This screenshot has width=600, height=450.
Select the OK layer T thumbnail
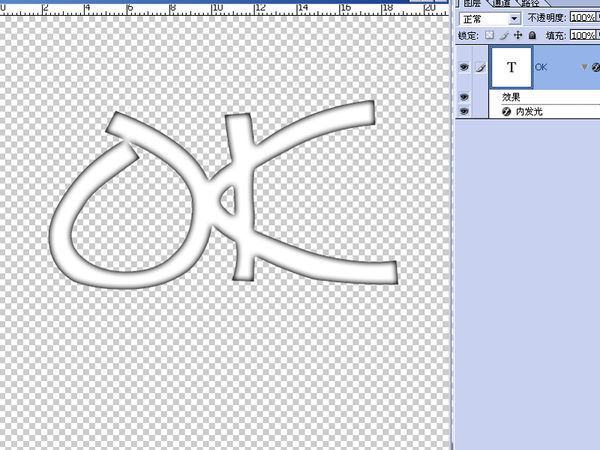513,67
